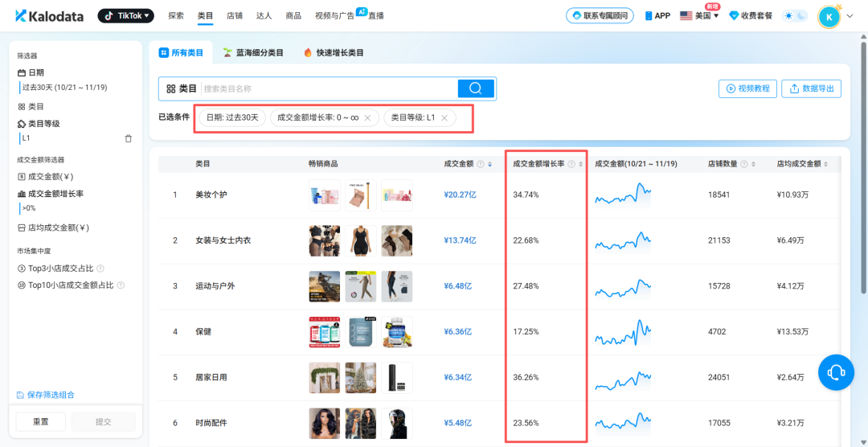868x447 pixels.
Task: Remove the 类目等级: L1 filter chip
Action: (444, 118)
